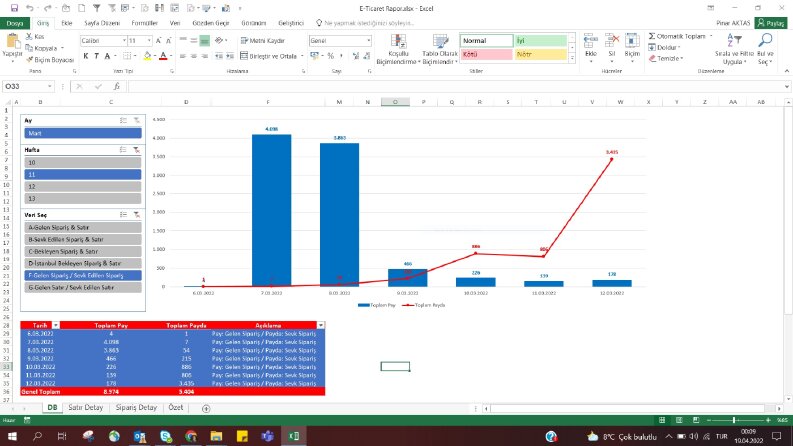The image size is (793, 446).
Task: Open the font size 11 dropdown
Action: (149, 40)
